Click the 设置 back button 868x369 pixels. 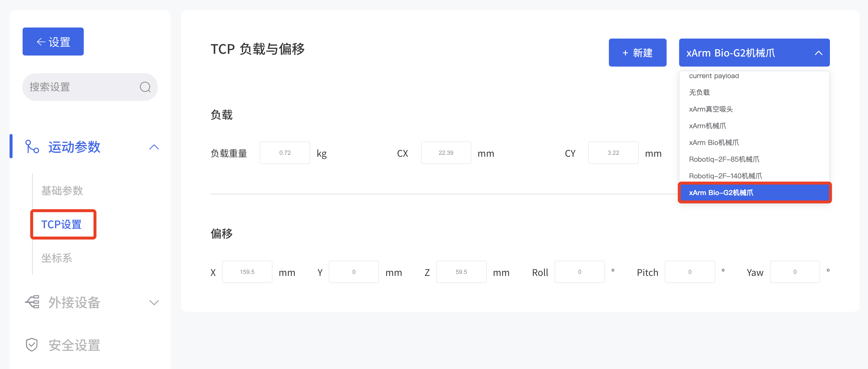[x=53, y=42]
